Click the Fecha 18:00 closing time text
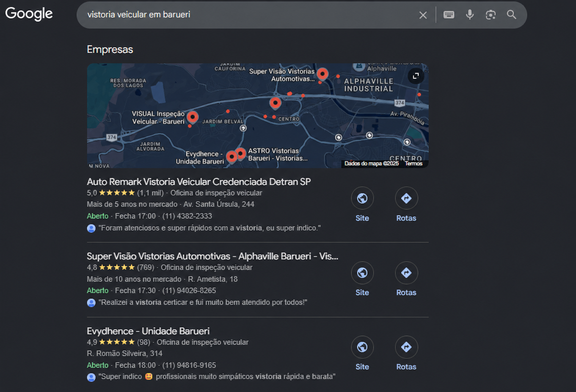The height and width of the screenshot is (392, 576). coord(135,365)
